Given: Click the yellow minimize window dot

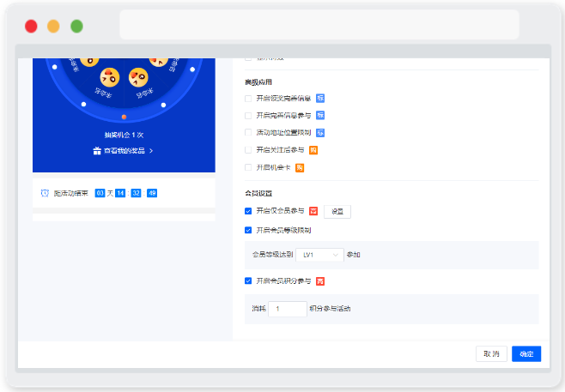Looking at the screenshot, I should [53, 26].
